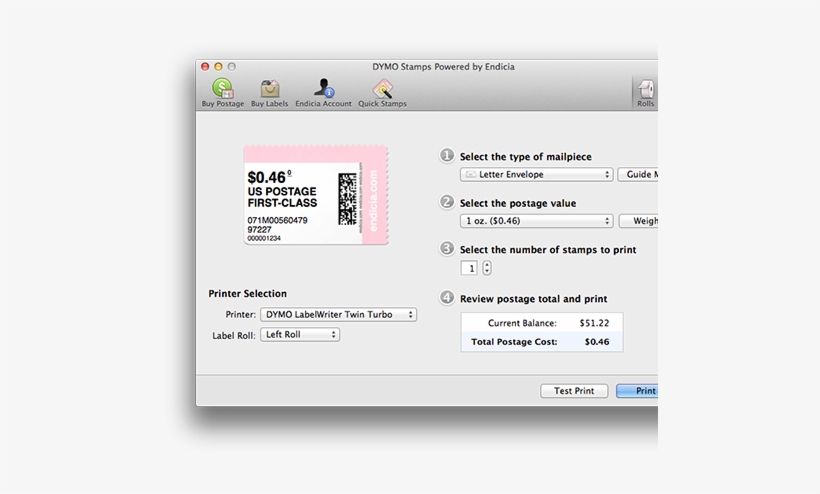820x494 pixels.
Task: Open the Left Roll label roll dropdown
Action: tap(300, 335)
